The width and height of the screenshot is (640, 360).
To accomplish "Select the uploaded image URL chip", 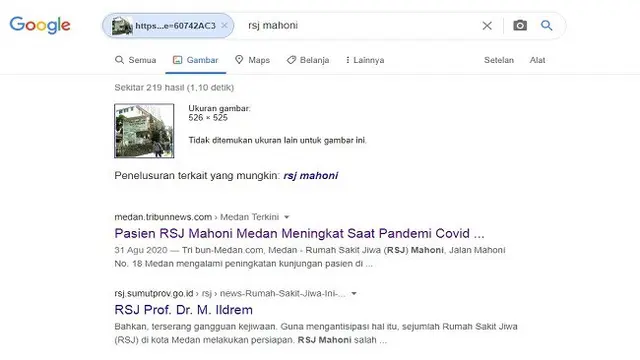I will (x=168, y=26).
